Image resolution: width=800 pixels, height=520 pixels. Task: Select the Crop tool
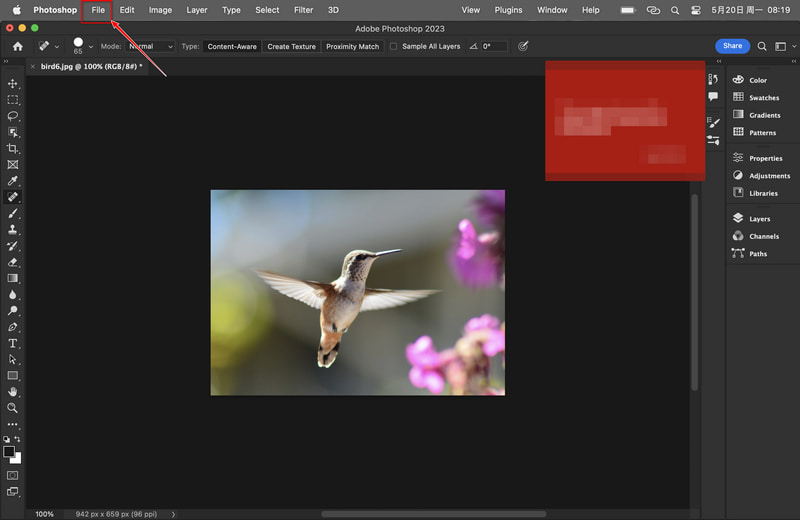(12, 148)
